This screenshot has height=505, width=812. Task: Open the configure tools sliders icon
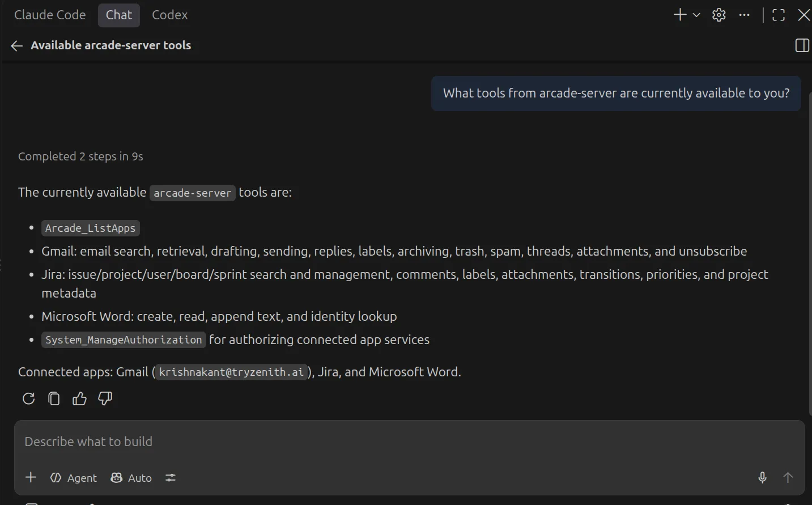[171, 478]
